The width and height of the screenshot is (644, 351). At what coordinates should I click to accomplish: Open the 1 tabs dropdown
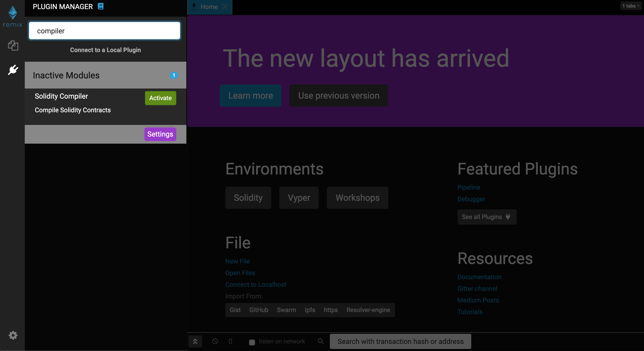pos(631,6)
